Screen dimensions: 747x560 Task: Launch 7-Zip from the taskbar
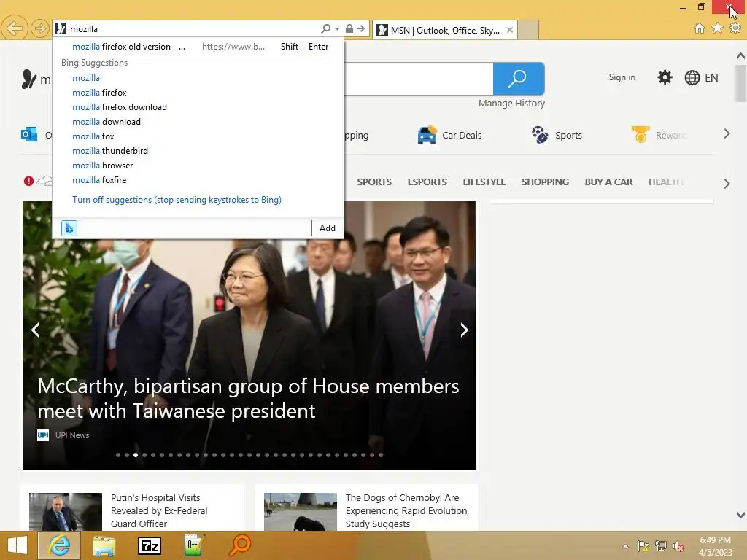[x=149, y=545]
